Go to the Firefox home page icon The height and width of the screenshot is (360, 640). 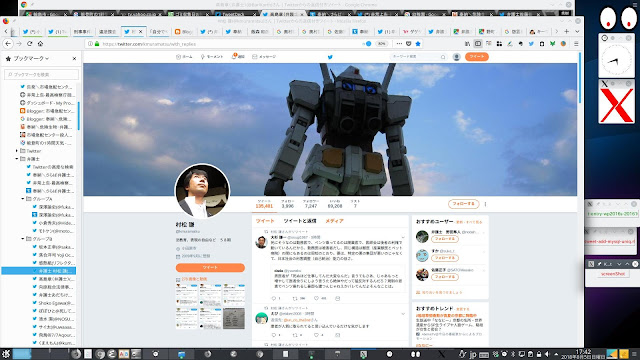(40, 43)
